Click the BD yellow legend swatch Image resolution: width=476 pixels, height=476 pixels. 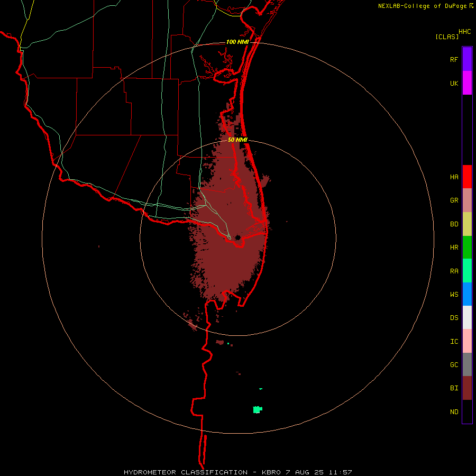(x=467, y=224)
